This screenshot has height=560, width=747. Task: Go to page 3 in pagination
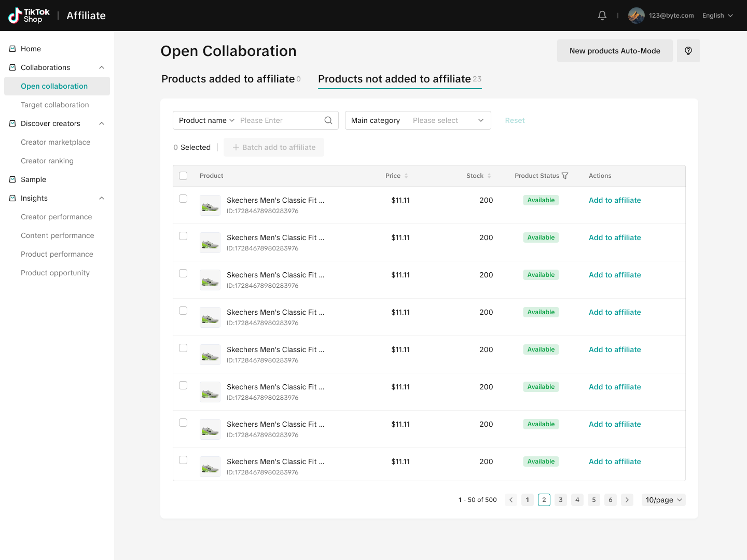[x=561, y=500]
